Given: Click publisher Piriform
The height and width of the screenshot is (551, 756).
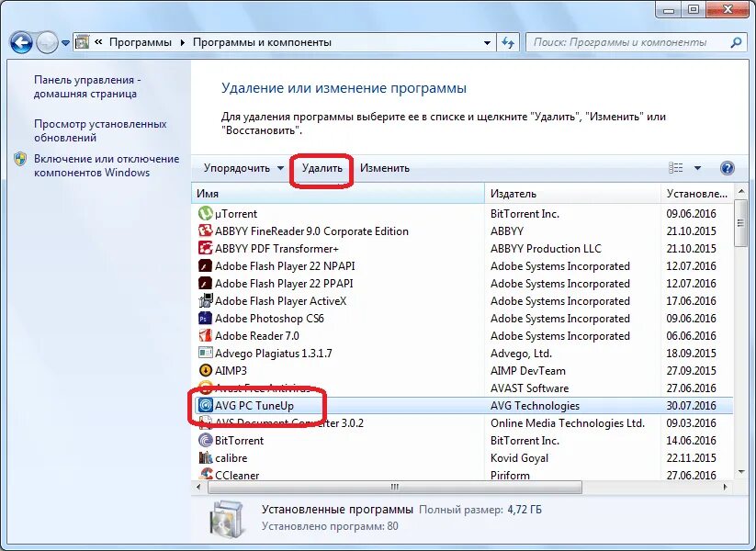Looking at the screenshot, I should pyautogui.click(x=510, y=475).
